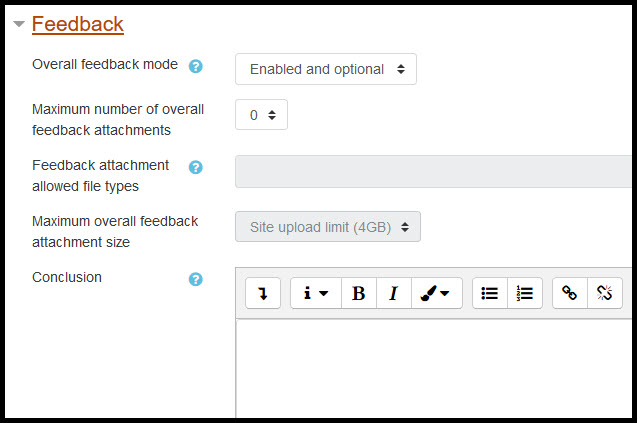Click the allowed file types input field
637x423 pixels.
pyautogui.click(x=433, y=171)
